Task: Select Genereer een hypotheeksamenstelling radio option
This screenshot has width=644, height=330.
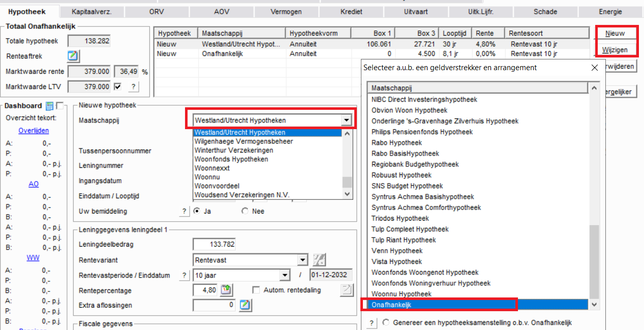Action: tap(386, 323)
